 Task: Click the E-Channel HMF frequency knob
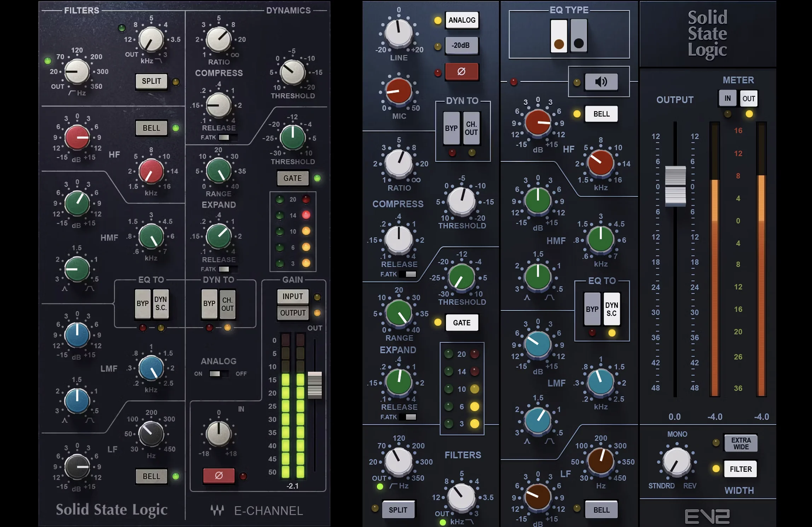(151, 236)
